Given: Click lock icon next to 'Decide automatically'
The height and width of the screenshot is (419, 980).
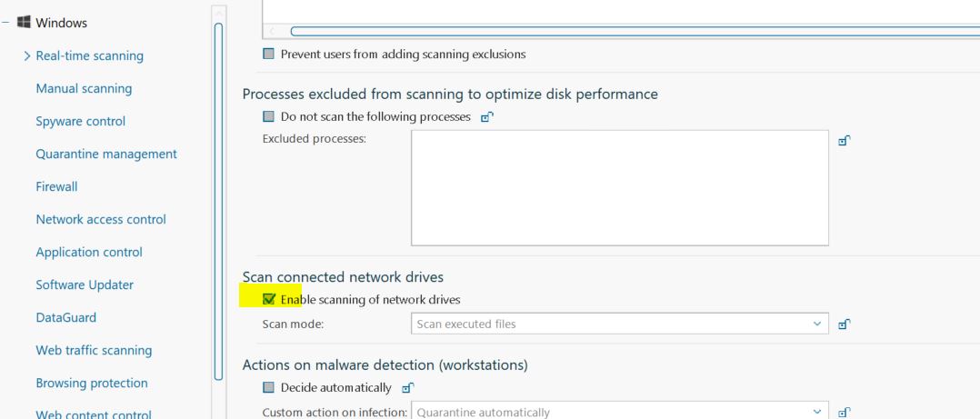Looking at the screenshot, I should click(x=407, y=388).
